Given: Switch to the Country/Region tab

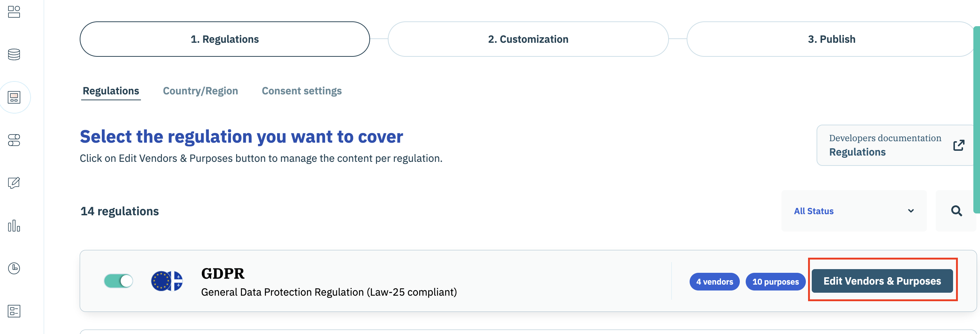Looking at the screenshot, I should [x=200, y=91].
